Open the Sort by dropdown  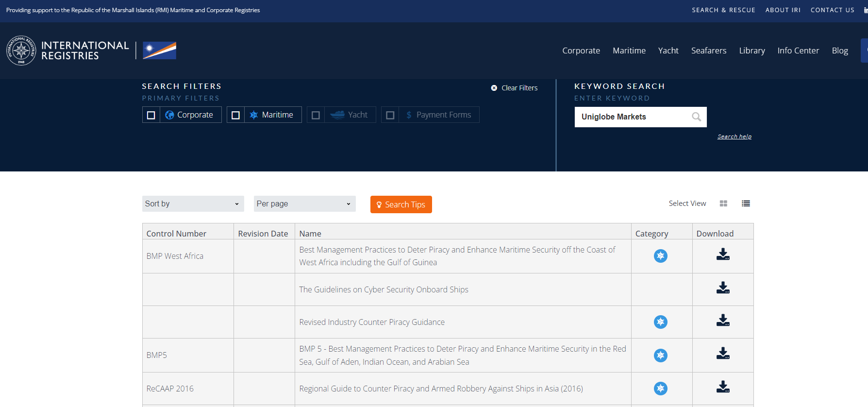coord(192,204)
